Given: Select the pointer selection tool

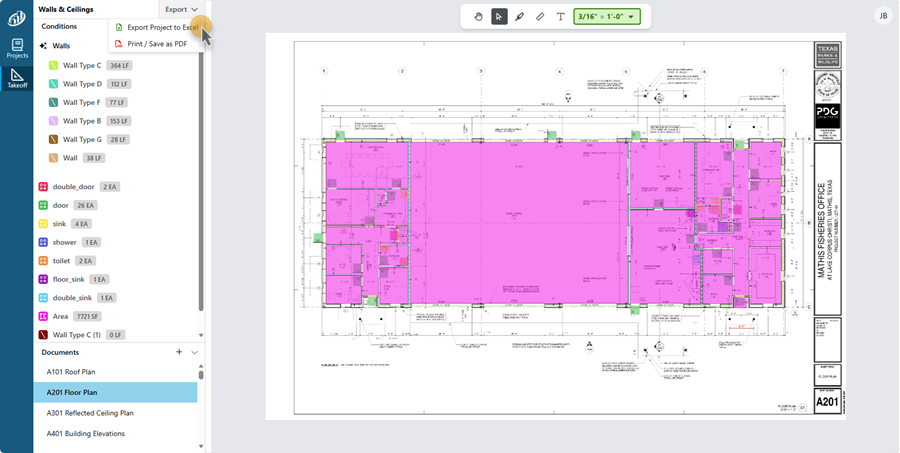Looking at the screenshot, I should pyautogui.click(x=499, y=17).
